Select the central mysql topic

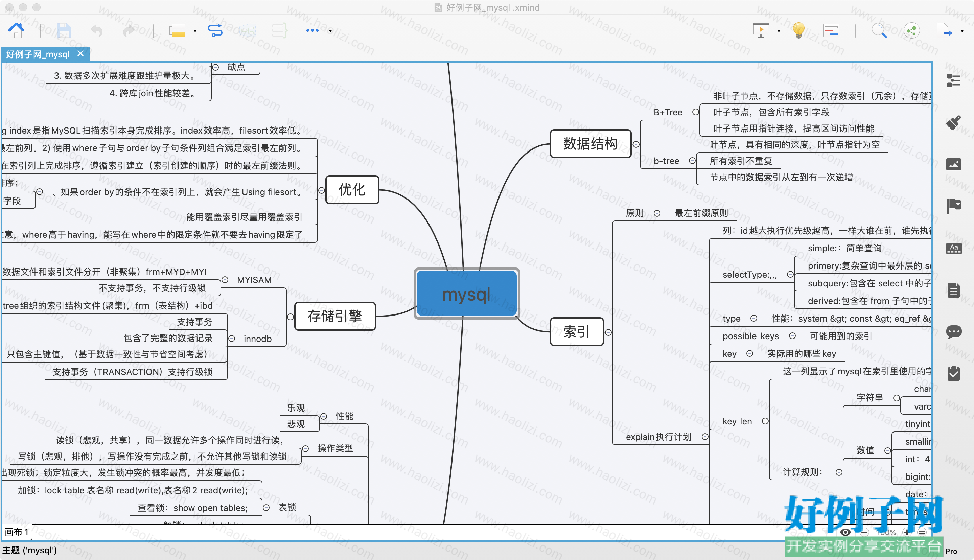pos(467,294)
